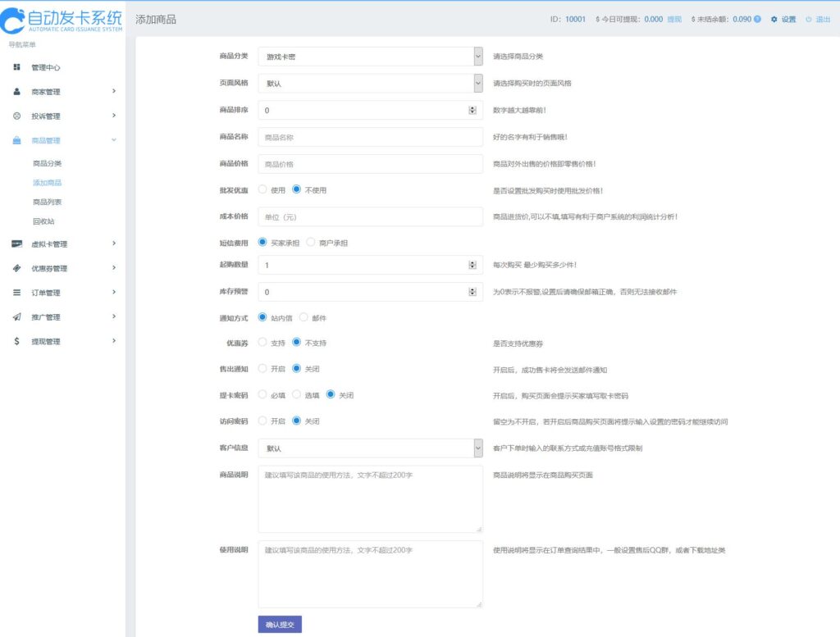Open the 商品分类 dropdown
Image resolution: width=840 pixels, height=637 pixels.
coord(370,57)
